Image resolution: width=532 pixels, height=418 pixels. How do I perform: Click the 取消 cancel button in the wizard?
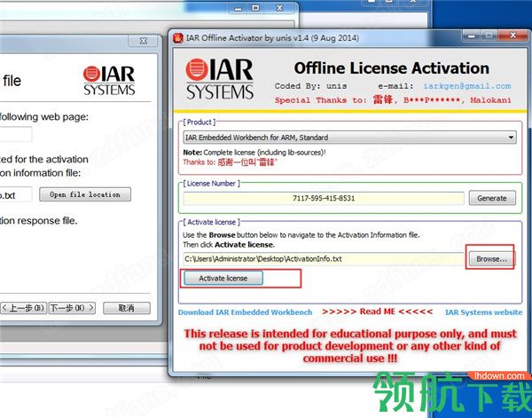tap(127, 308)
